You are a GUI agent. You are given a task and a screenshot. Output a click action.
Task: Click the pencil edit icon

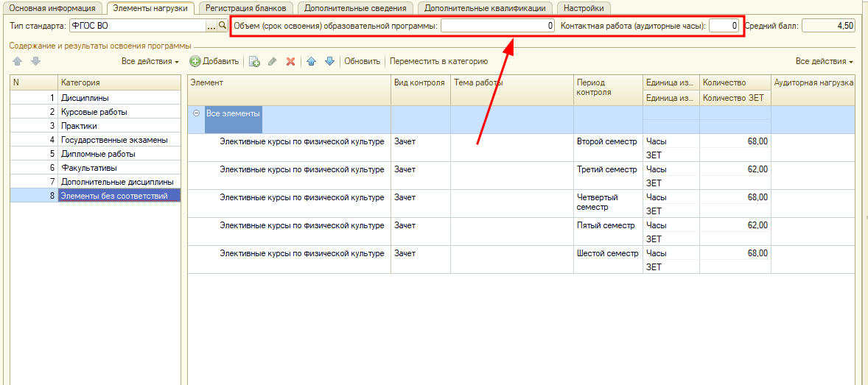272,62
